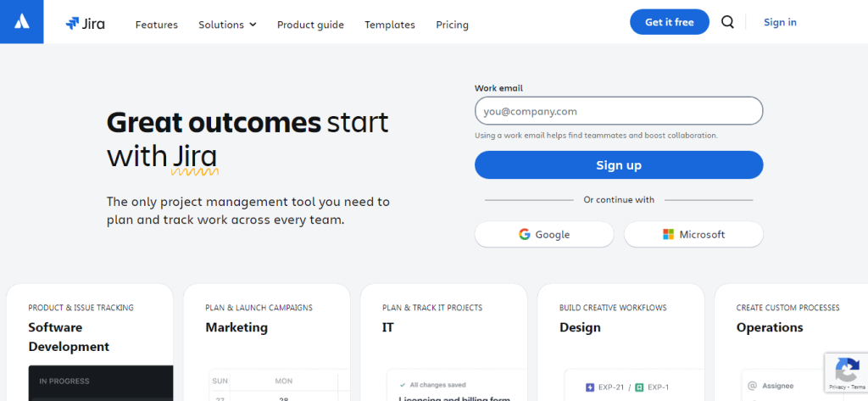
Task: Click the Microsoft logo icon
Action: [x=669, y=235]
